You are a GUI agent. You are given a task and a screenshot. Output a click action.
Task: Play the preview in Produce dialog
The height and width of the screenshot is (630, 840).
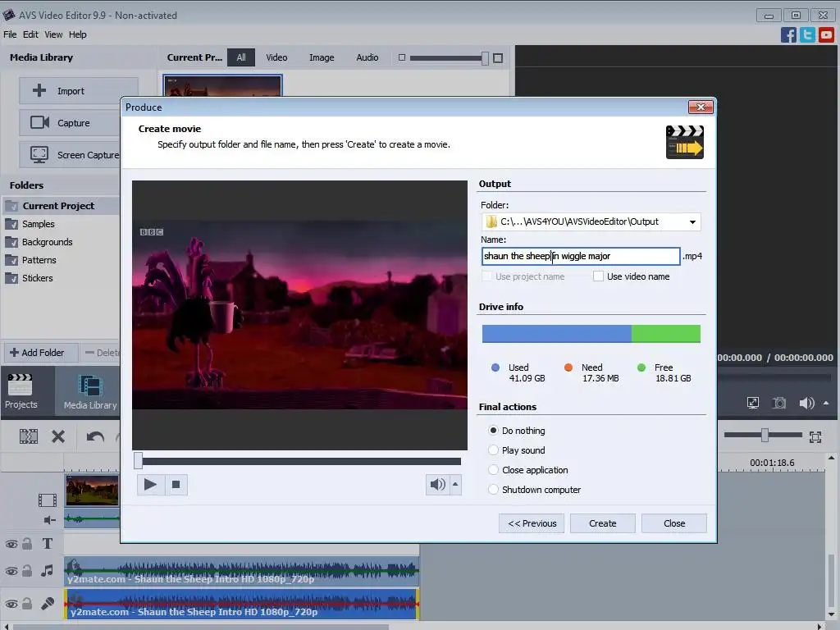tap(150, 485)
